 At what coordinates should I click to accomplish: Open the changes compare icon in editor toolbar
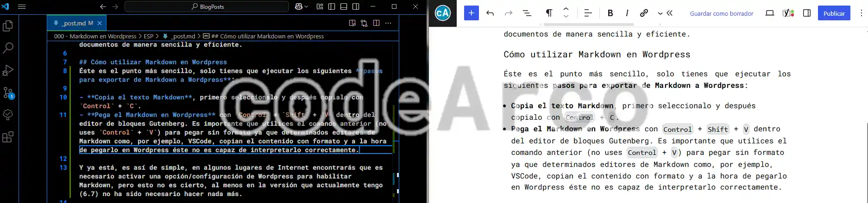pyautogui.click(x=364, y=23)
